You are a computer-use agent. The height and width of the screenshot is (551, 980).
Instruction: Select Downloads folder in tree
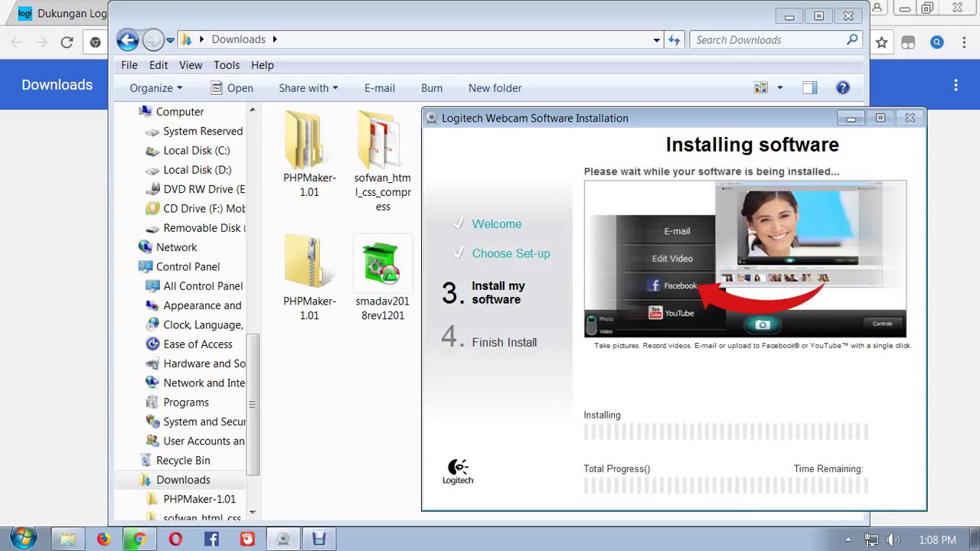[183, 480]
